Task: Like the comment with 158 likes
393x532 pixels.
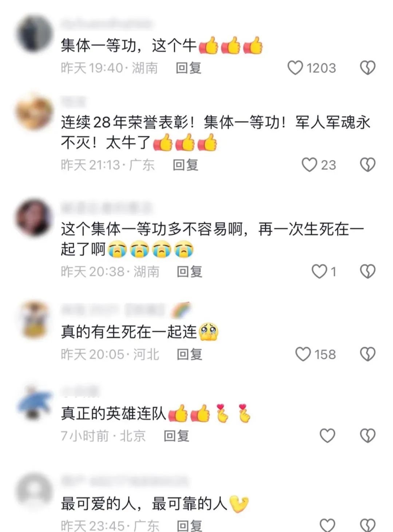Action: point(303,354)
